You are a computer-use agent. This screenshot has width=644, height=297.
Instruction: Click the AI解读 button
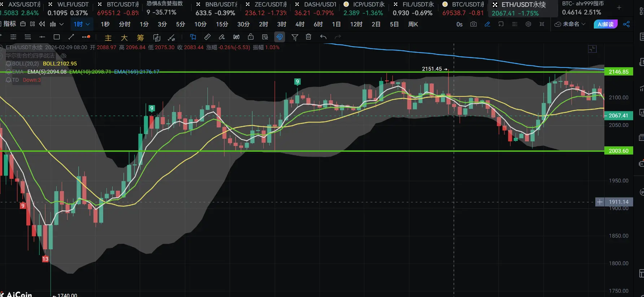pos(606,24)
